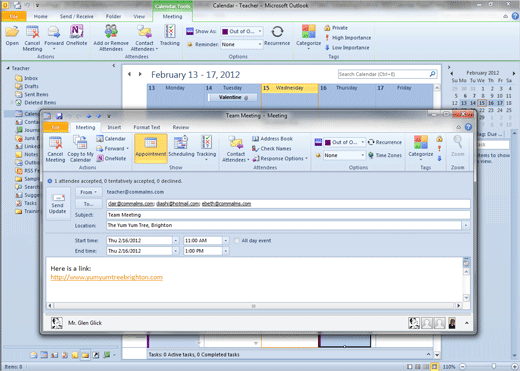
Task: Click OneNote in the Team Meeting ribbon
Action: [x=111, y=158]
